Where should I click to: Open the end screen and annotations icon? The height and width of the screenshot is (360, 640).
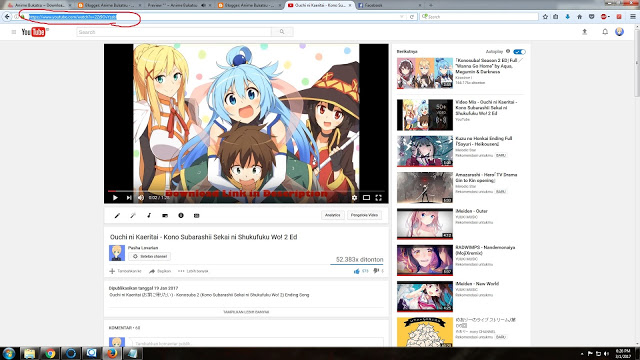(165, 216)
